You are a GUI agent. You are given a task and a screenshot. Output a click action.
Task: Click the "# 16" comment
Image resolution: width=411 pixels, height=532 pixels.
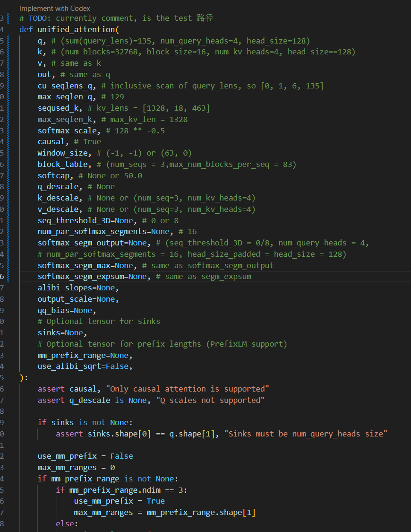point(188,232)
